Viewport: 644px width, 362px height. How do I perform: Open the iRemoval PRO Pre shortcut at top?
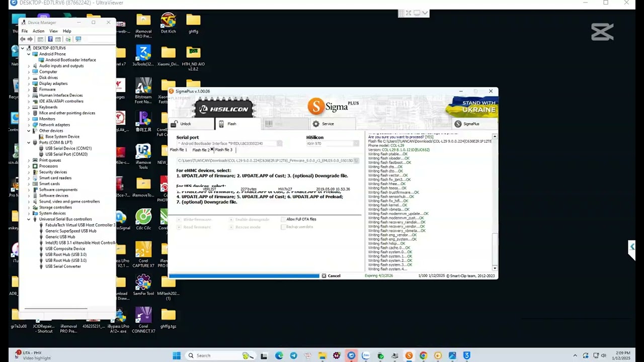(x=143, y=26)
